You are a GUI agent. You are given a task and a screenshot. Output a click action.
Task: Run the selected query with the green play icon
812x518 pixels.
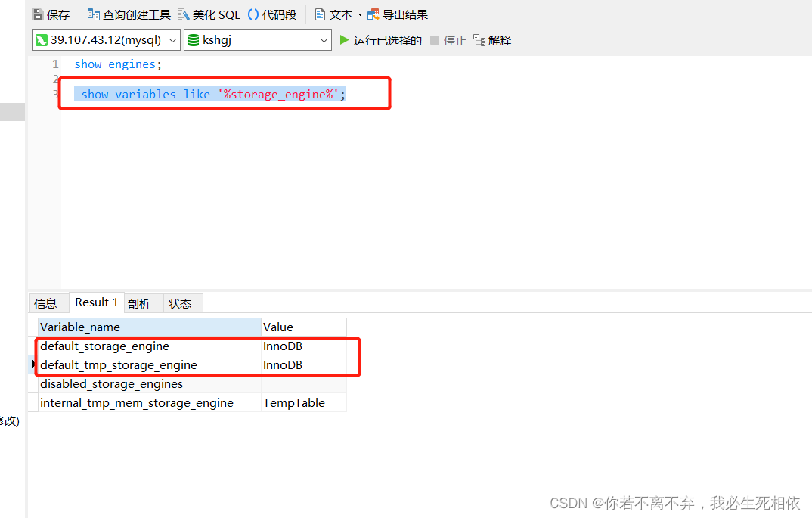tap(344, 40)
